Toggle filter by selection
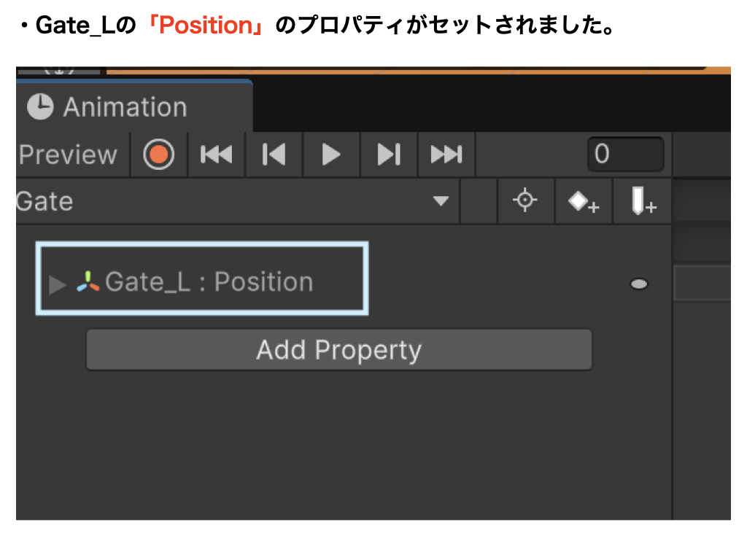 [x=525, y=202]
